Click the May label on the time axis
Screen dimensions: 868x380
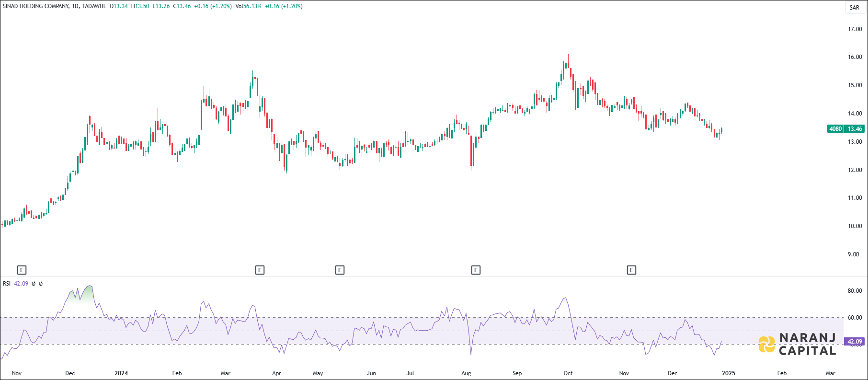click(318, 373)
